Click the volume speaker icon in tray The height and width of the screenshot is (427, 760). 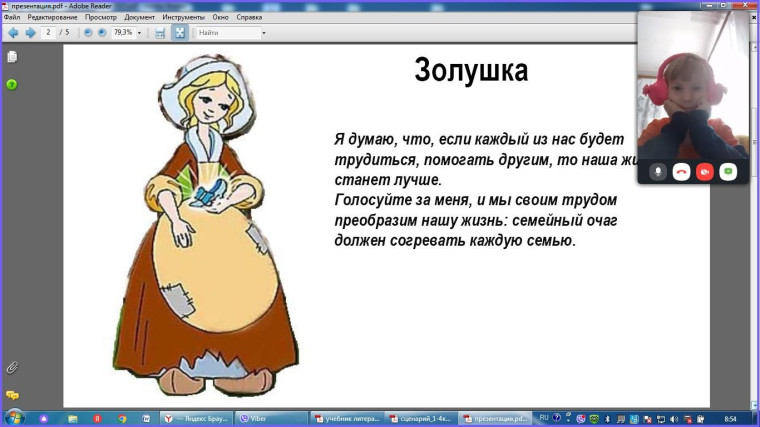coord(674,419)
